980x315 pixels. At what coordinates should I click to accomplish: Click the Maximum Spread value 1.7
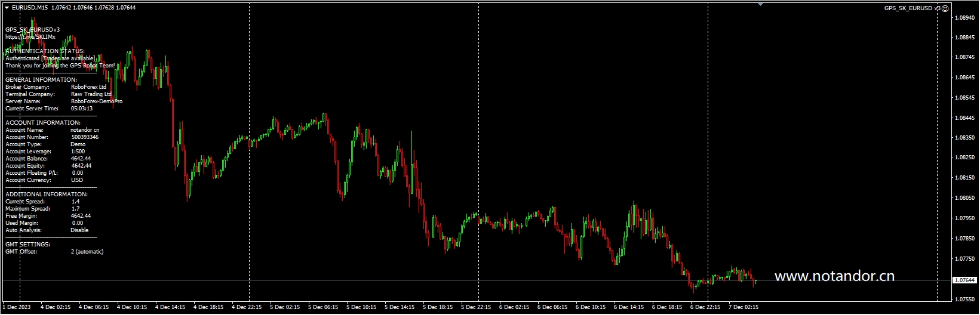pos(75,209)
